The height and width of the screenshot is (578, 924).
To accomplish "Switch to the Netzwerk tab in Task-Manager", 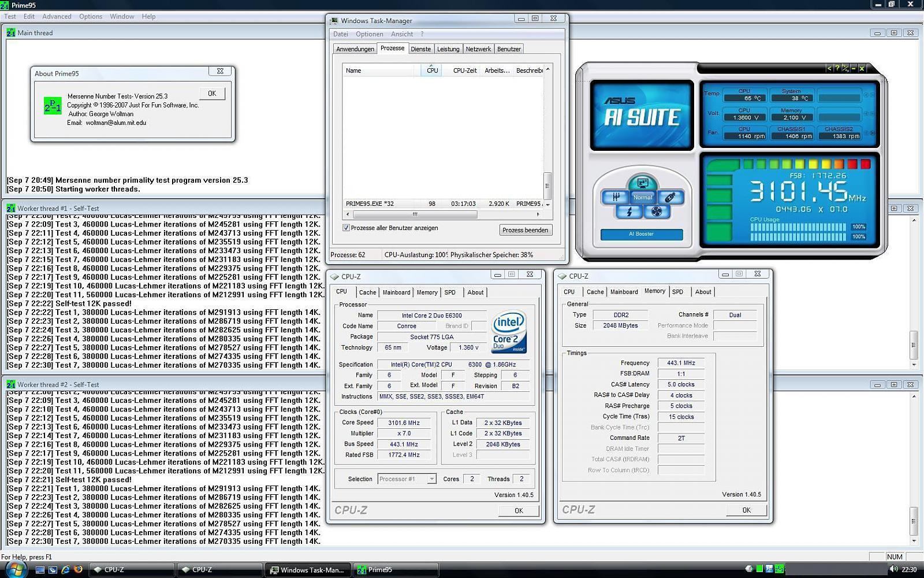I will [x=478, y=49].
